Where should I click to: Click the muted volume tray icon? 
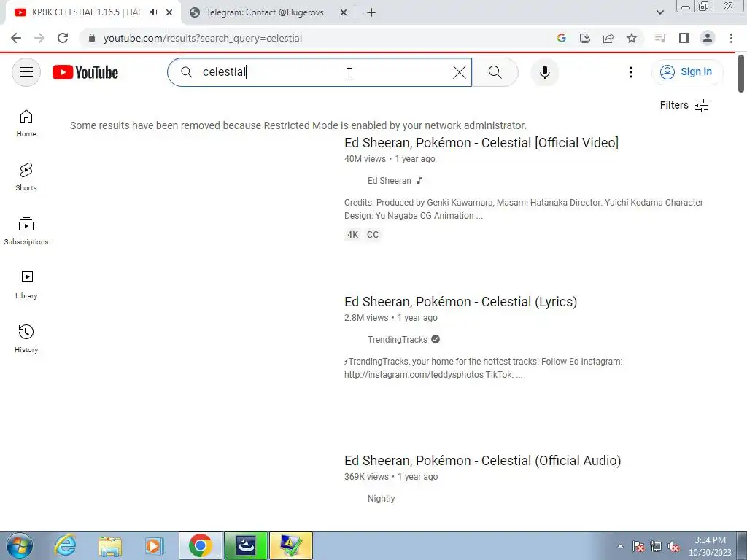pos(673,546)
